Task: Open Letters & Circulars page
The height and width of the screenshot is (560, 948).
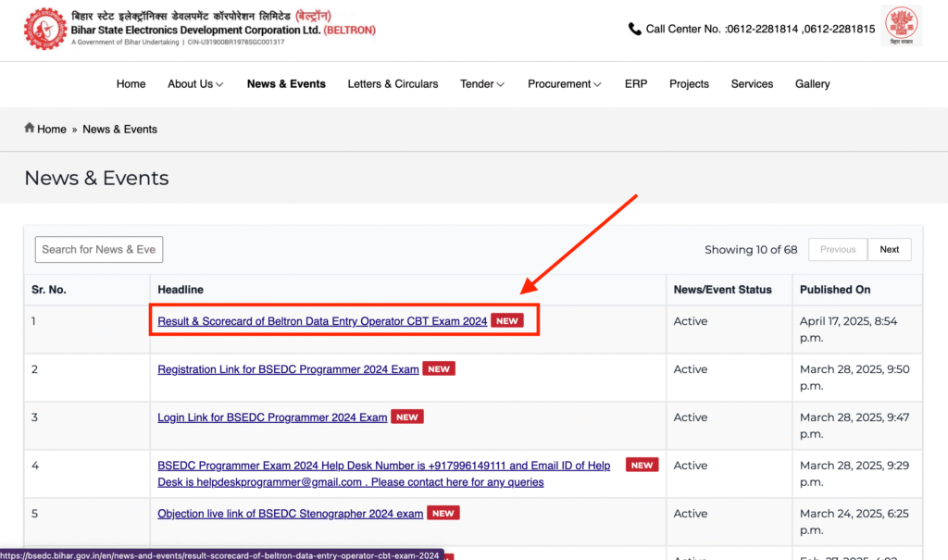Action: (393, 84)
